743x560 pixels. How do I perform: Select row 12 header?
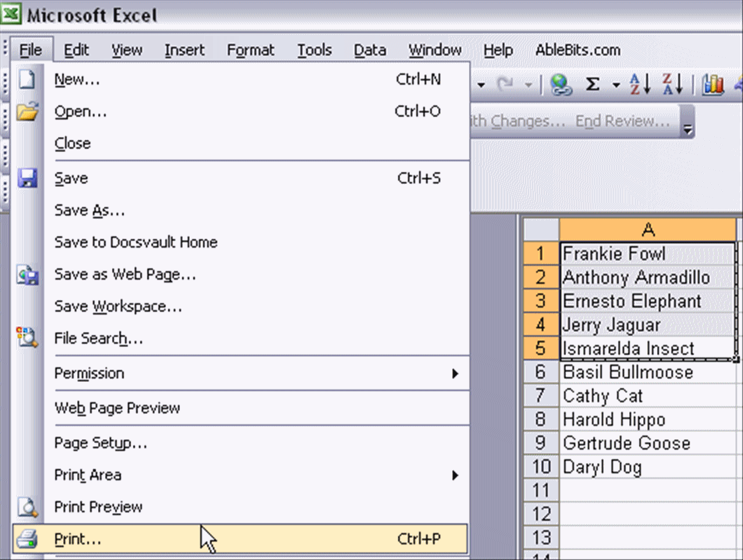click(541, 514)
